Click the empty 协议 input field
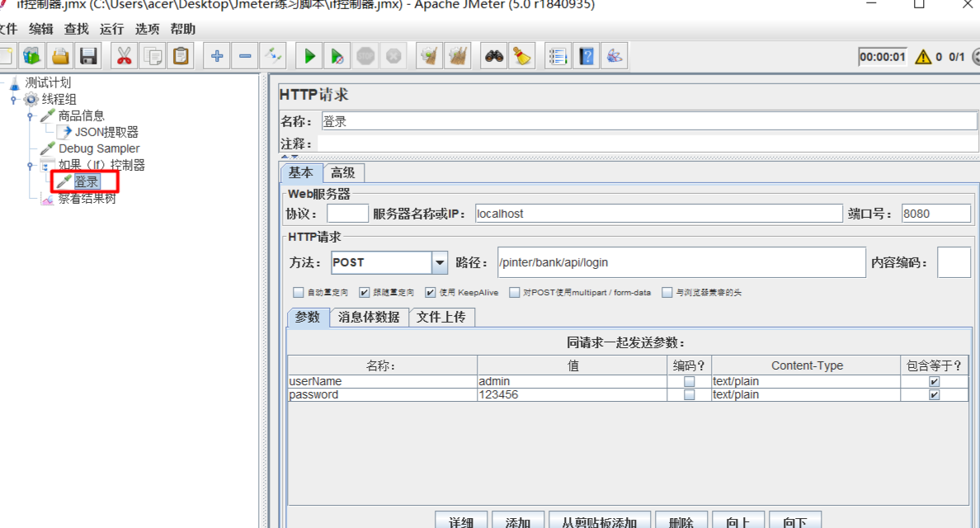 (347, 214)
